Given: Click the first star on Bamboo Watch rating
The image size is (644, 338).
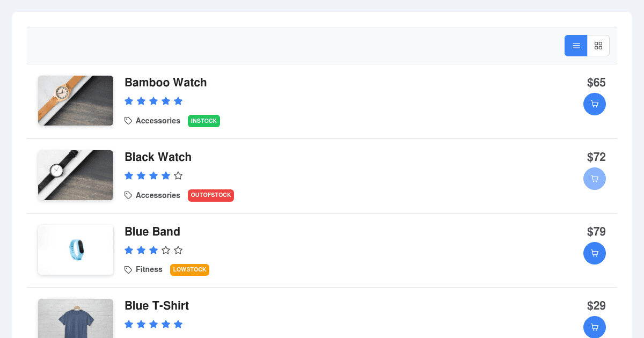Looking at the screenshot, I should (129, 101).
